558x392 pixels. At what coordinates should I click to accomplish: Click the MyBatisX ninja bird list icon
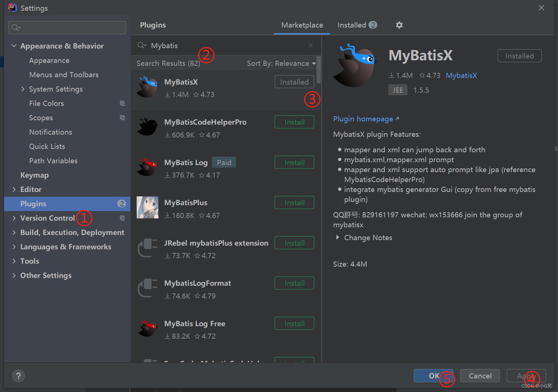pyautogui.click(x=147, y=87)
